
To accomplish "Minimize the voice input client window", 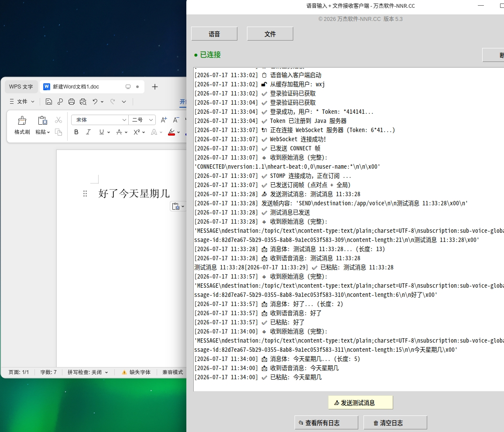I will [x=481, y=6].
